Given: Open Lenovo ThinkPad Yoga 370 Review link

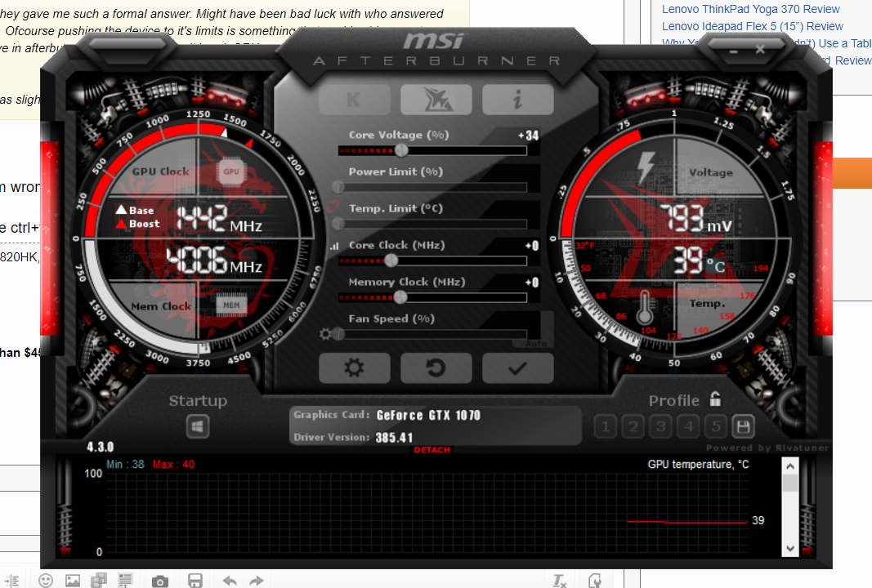Looking at the screenshot, I should coord(751,9).
